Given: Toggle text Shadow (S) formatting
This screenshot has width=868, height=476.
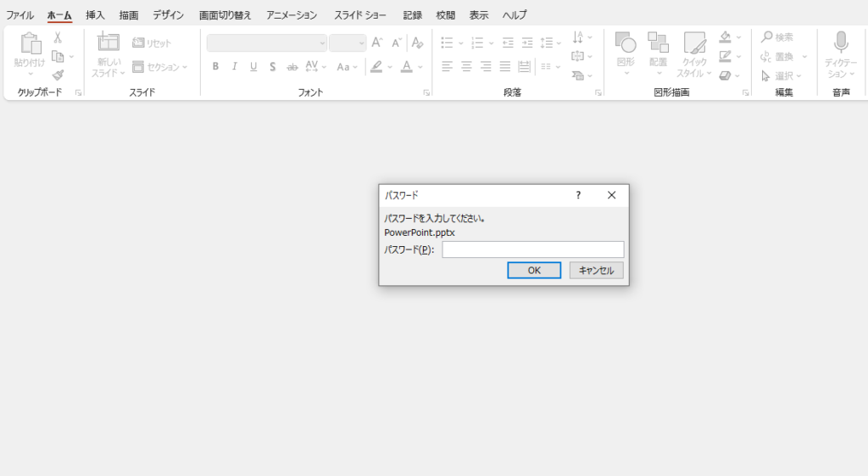Looking at the screenshot, I should [272, 66].
